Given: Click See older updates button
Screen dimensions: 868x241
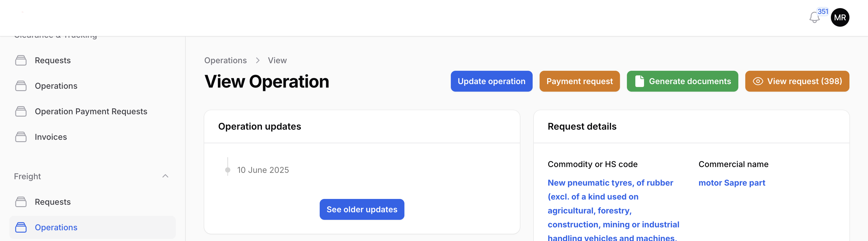Looking at the screenshot, I should click(x=361, y=209).
